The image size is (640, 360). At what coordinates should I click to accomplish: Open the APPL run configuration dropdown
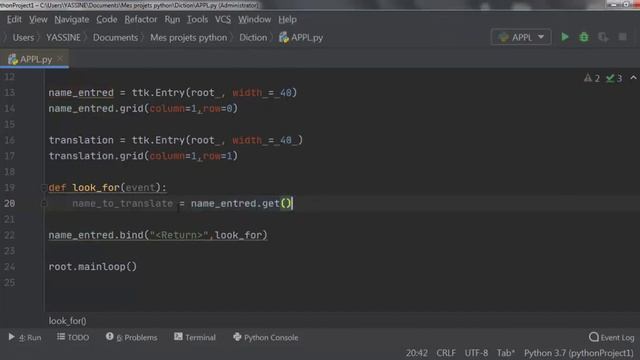[521, 37]
